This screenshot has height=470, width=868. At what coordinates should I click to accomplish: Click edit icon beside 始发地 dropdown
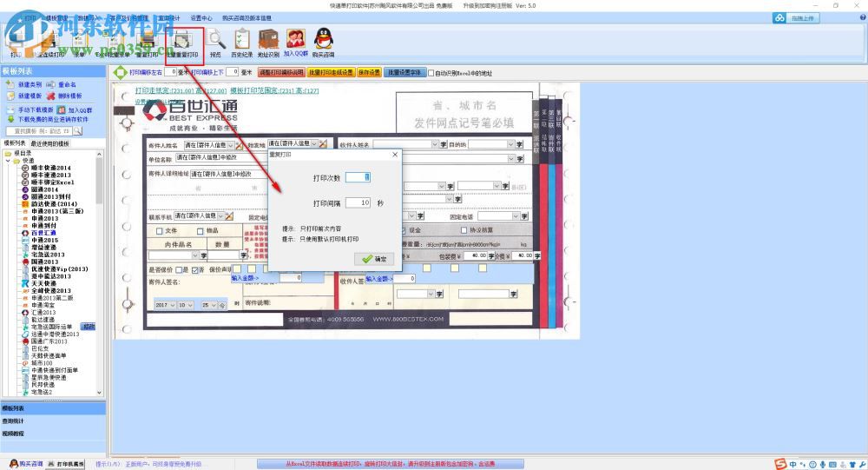point(323,143)
